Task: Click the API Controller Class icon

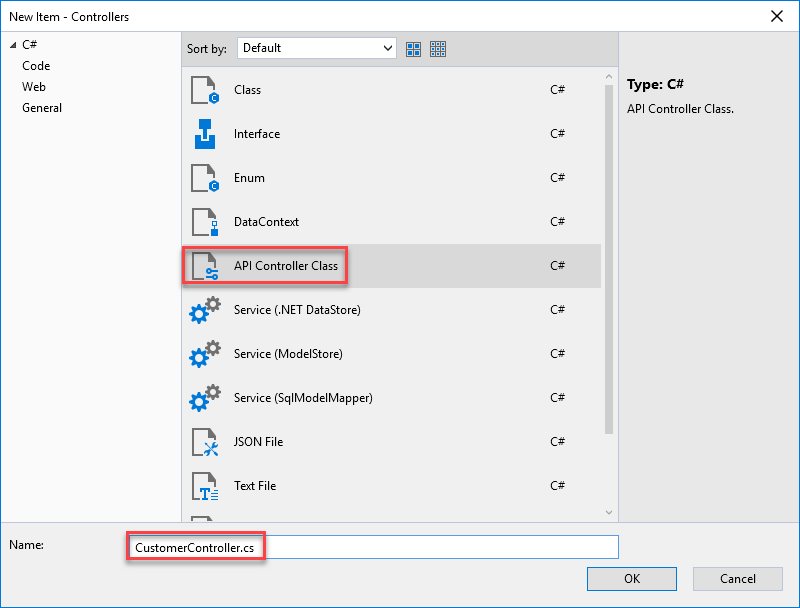Action: pyautogui.click(x=204, y=266)
